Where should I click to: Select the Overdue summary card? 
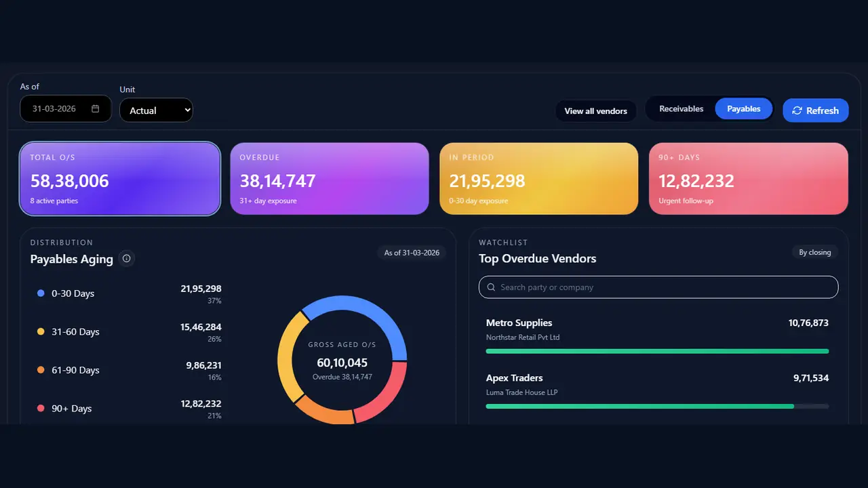pyautogui.click(x=330, y=179)
